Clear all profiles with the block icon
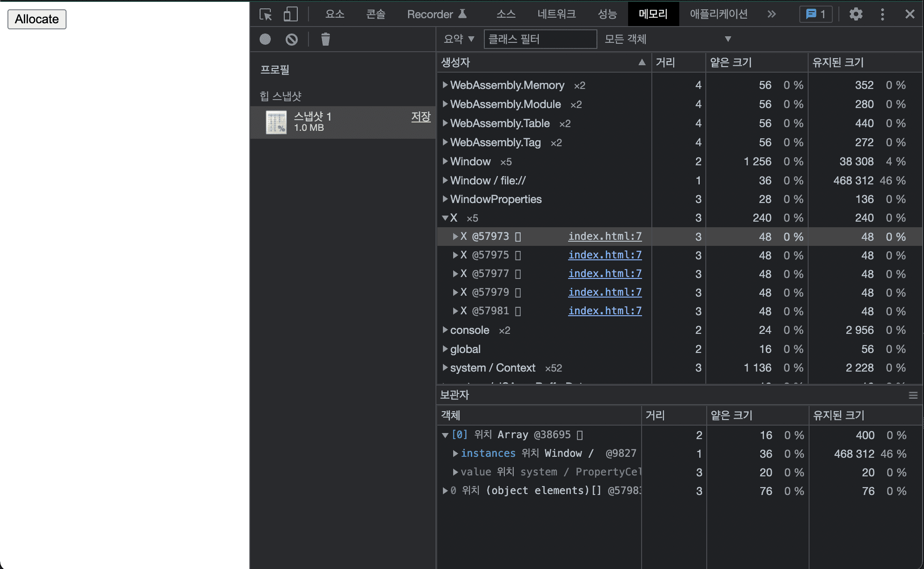924x569 pixels. (x=291, y=39)
